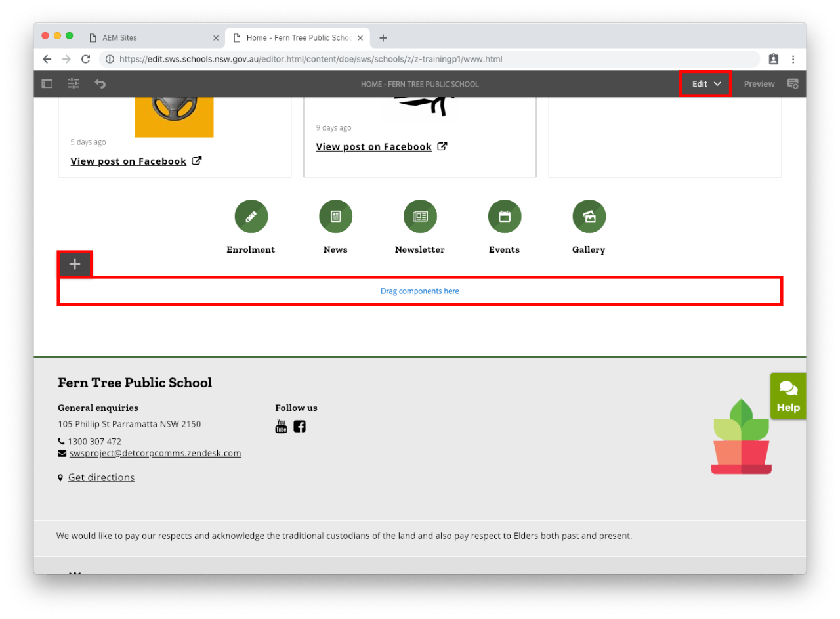Image resolution: width=840 pixels, height=619 pixels.
Task: Open the Newsletter quick link icon
Action: click(420, 216)
